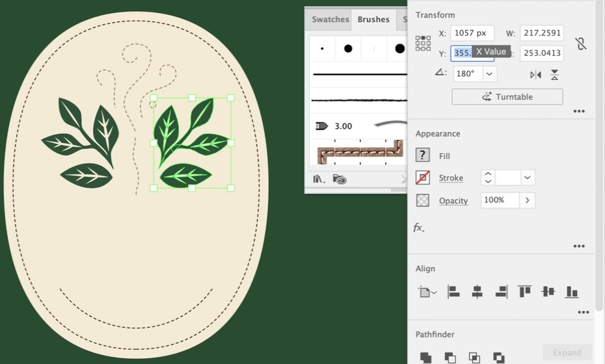
Task: Click the disabled Expand button
Action: 567,353
